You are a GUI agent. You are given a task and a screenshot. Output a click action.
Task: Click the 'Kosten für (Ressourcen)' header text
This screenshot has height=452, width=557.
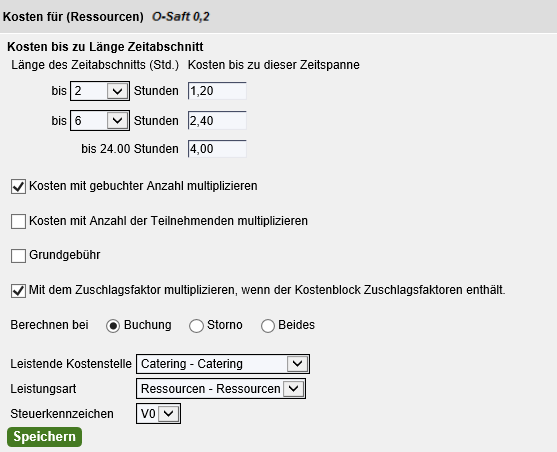pos(73,17)
